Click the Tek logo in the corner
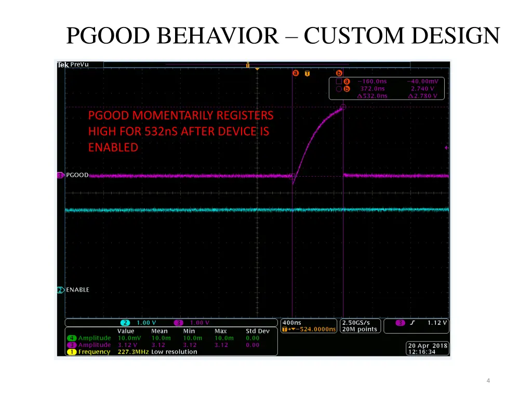This screenshot has height=399, width=532. pyautogui.click(x=63, y=65)
